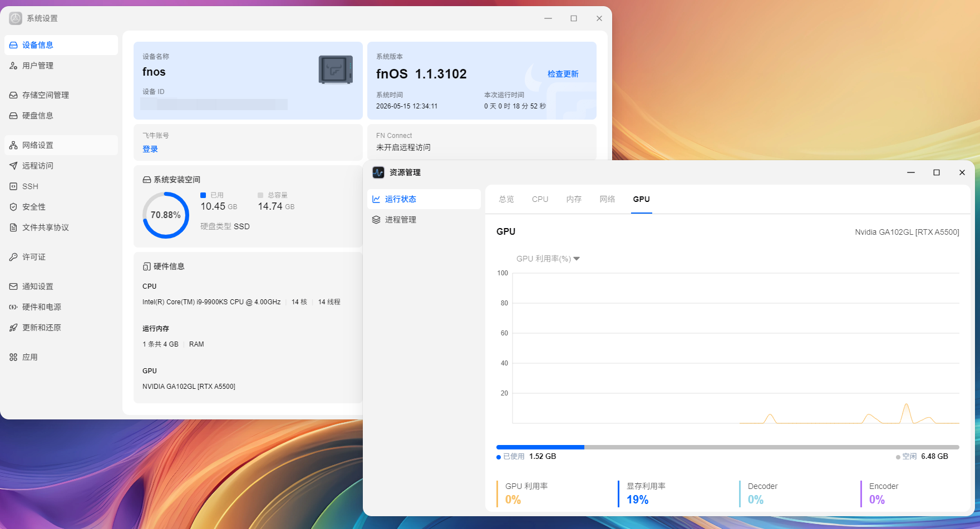Screen dimensions: 980x529
Task: Click the 通知设置 envelope icon
Action: (x=13, y=286)
